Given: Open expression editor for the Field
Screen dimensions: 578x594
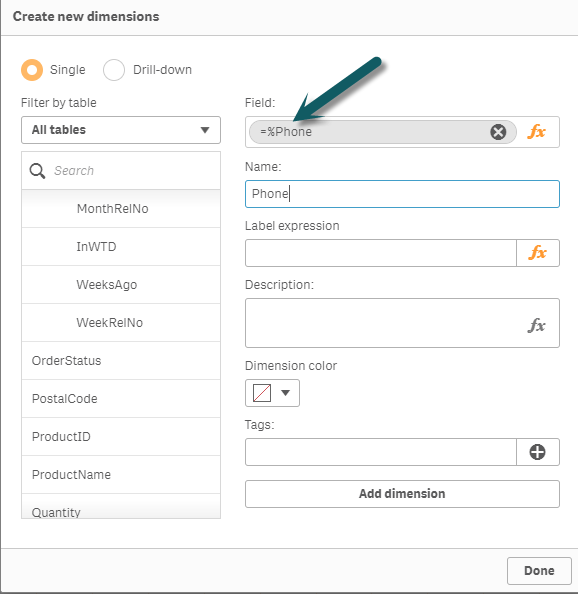Looking at the screenshot, I should click(x=537, y=132).
